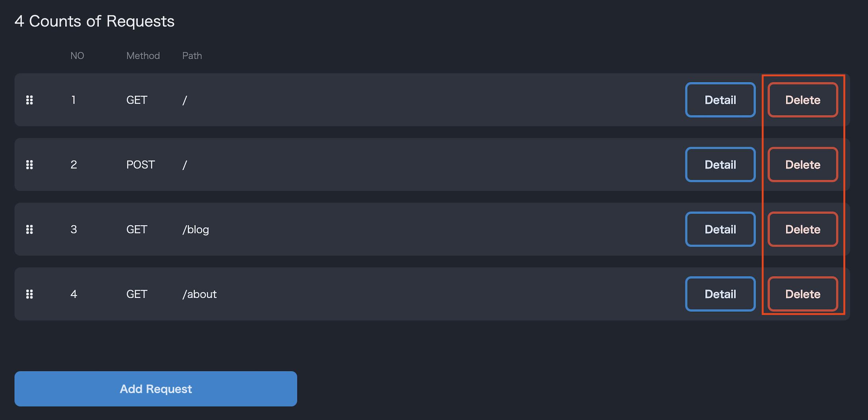Viewport: 868px width, 420px height.
Task: Click the drag handle for /blog request
Action: click(29, 229)
